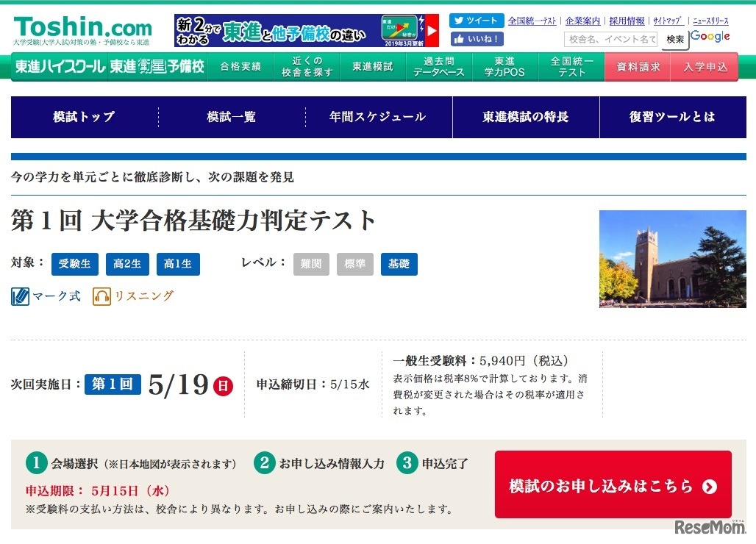Click the step 1 circle for 会場選択
This screenshot has height=544, width=756.
coord(35,462)
